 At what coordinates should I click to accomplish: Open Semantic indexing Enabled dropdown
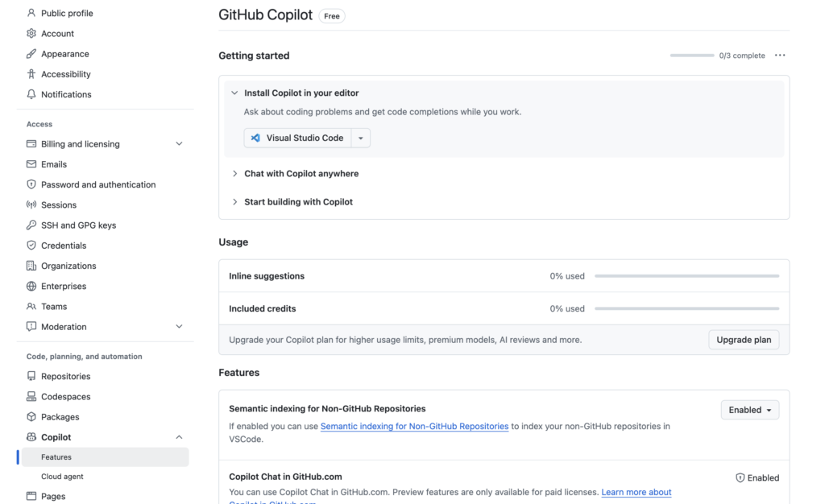coord(750,410)
